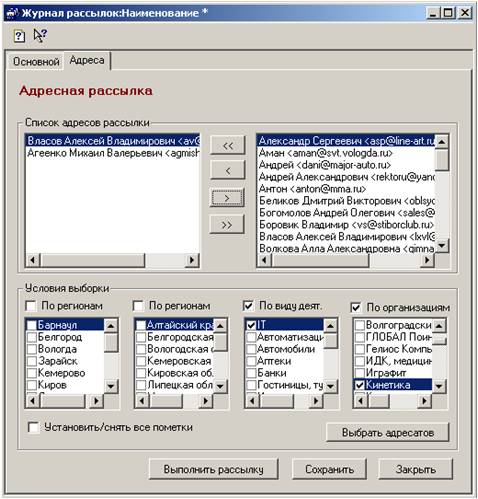Screen dimensions: 478x499
Task: Click the application icon in the title bar
Action: point(12,13)
